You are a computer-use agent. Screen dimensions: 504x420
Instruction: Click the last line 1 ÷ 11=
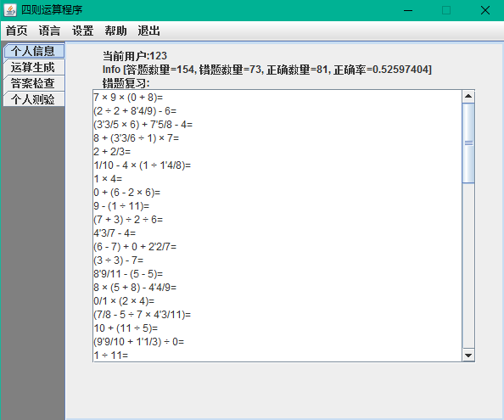111,356
